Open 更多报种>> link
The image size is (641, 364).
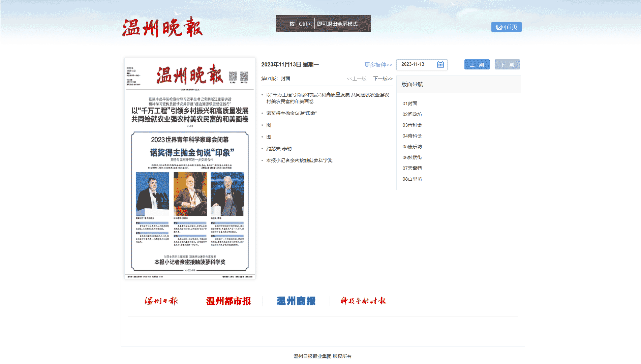[378, 65]
